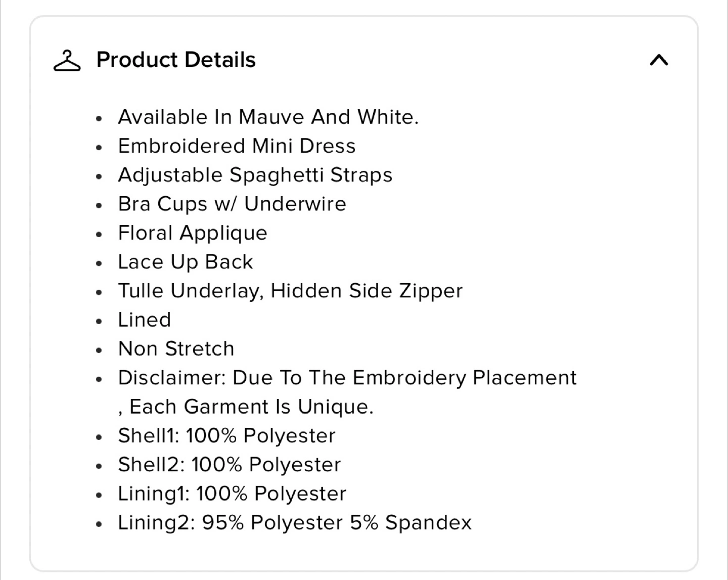728x580 pixels.
Task: Click the 'Floral Applique' bullet item
Action: (x=193, y=233)
